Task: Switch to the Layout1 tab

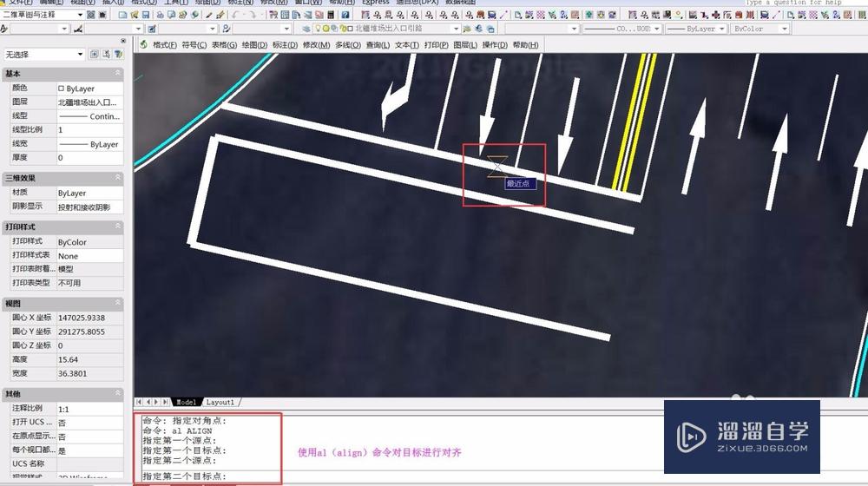Action: point(220,403)
